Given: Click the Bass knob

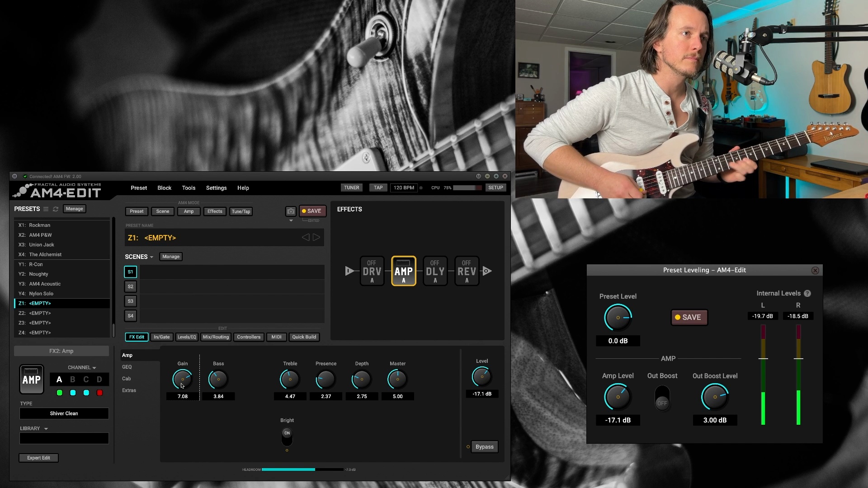Looking at the screenshot, I should point(218,379).
